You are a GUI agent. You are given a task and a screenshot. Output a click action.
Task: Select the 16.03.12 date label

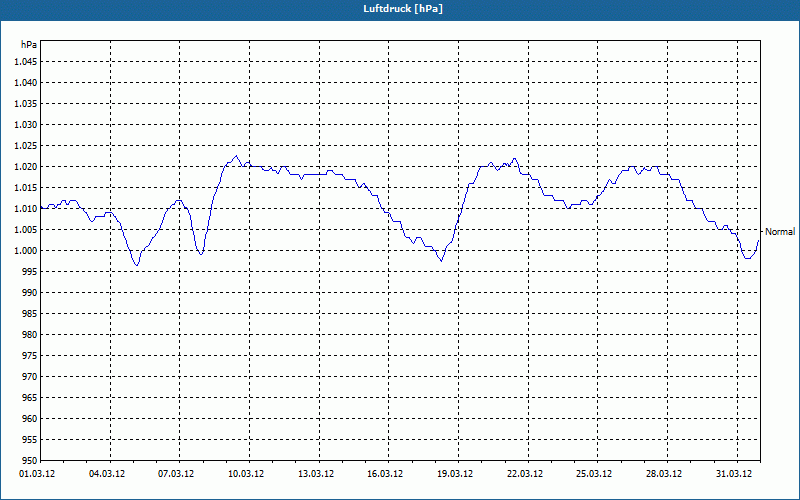pos(385,474)
